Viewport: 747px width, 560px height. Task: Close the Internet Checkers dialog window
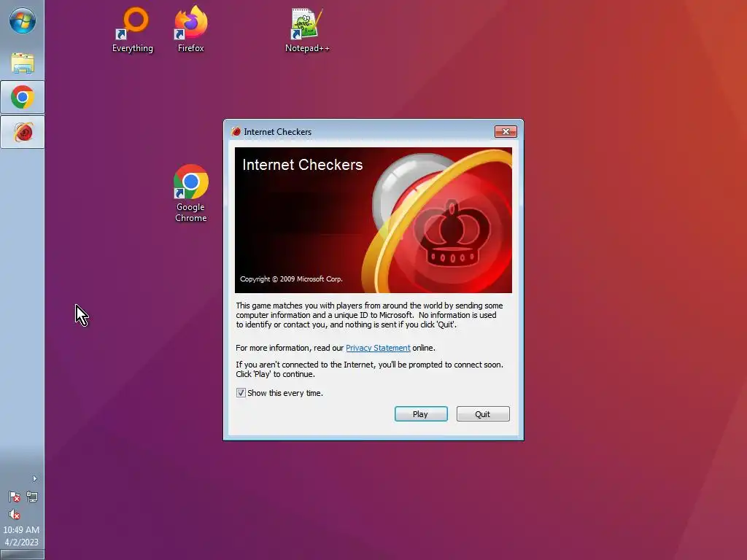tap(506, 131)
